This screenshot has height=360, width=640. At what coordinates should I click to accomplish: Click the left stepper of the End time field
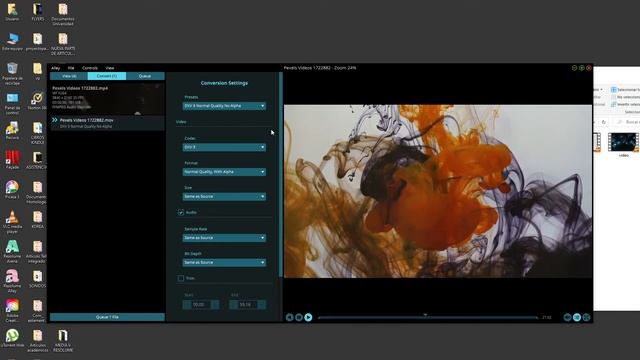(233, 305)
